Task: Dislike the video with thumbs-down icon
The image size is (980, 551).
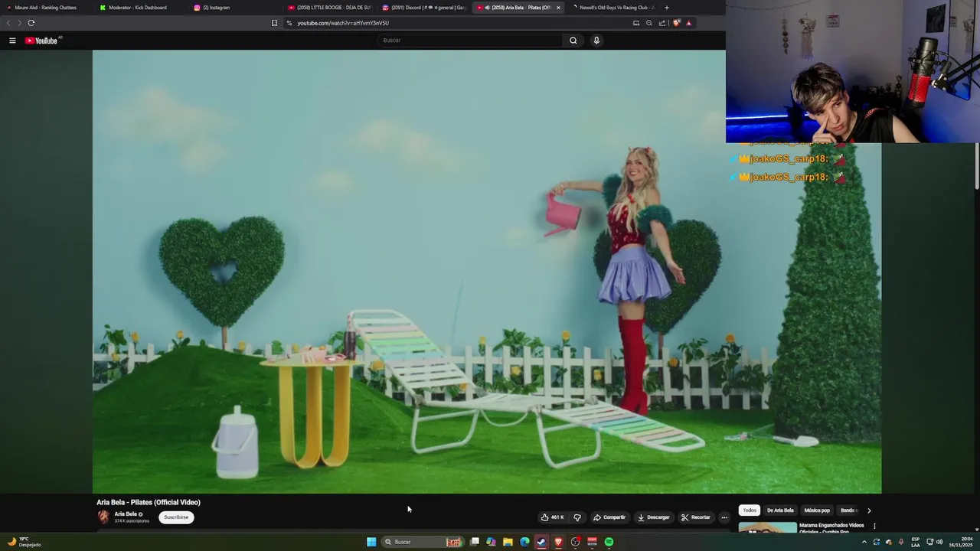Action: pyautogui.click(x=577, y=517)
